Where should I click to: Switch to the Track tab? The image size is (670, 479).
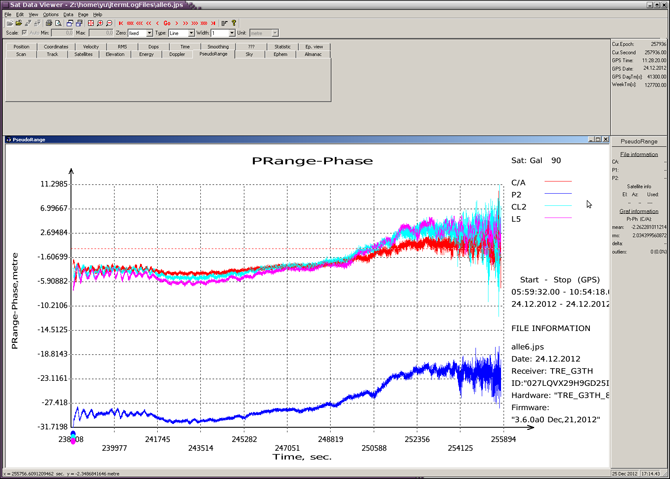(52, 54)
